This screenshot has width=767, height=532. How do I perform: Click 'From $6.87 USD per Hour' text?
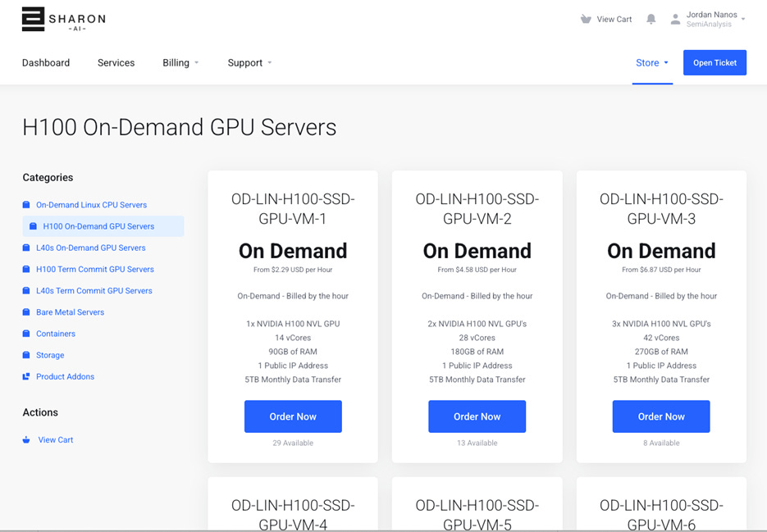pos(661,270)
